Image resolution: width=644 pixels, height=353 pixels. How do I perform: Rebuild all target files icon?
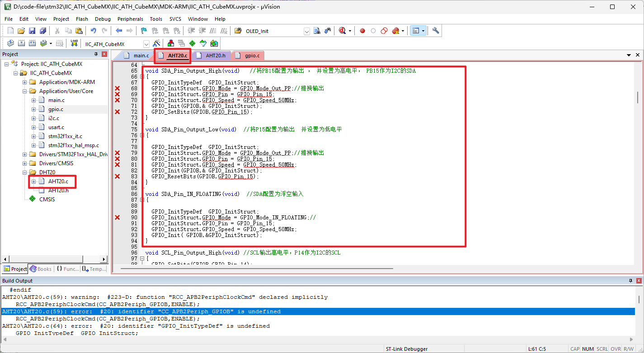[32, 43]
